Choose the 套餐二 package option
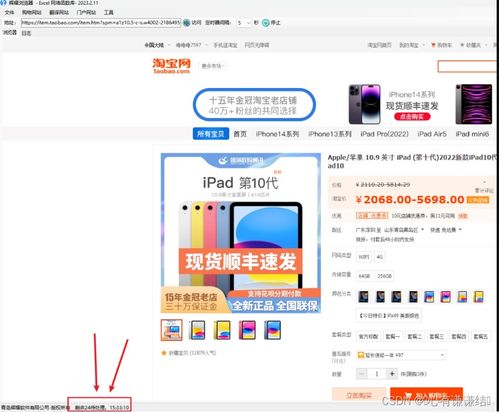Screen dimensions: 499x412 coord(415,337)
